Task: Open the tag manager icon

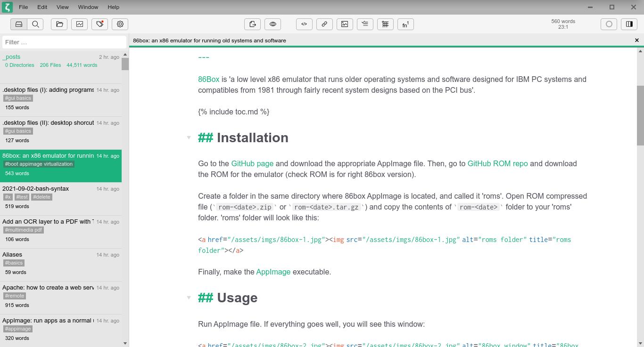Action: tap(100, 24)
